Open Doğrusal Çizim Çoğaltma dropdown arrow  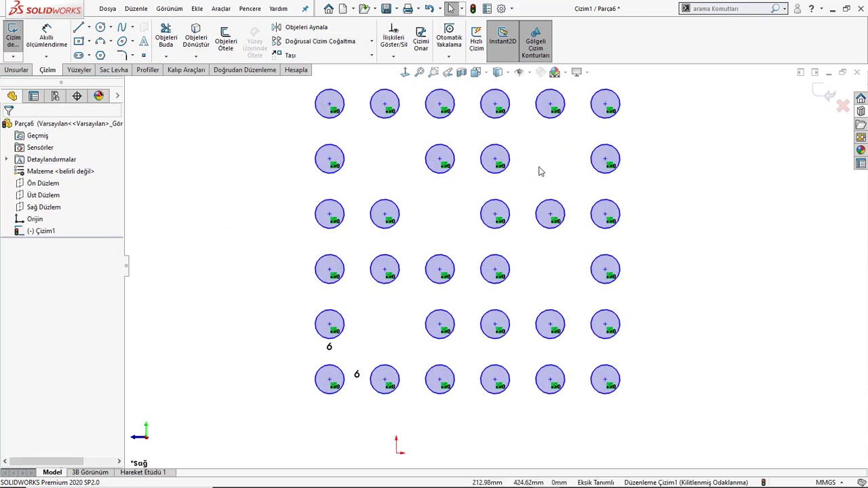point(371,41)
